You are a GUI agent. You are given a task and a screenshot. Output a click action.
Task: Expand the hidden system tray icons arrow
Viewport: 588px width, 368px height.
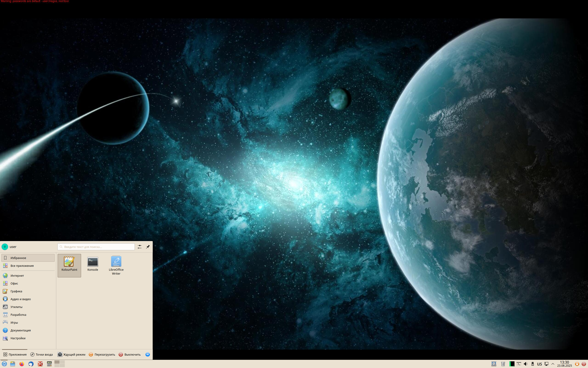pyautogui.click(x=553, y=364)
